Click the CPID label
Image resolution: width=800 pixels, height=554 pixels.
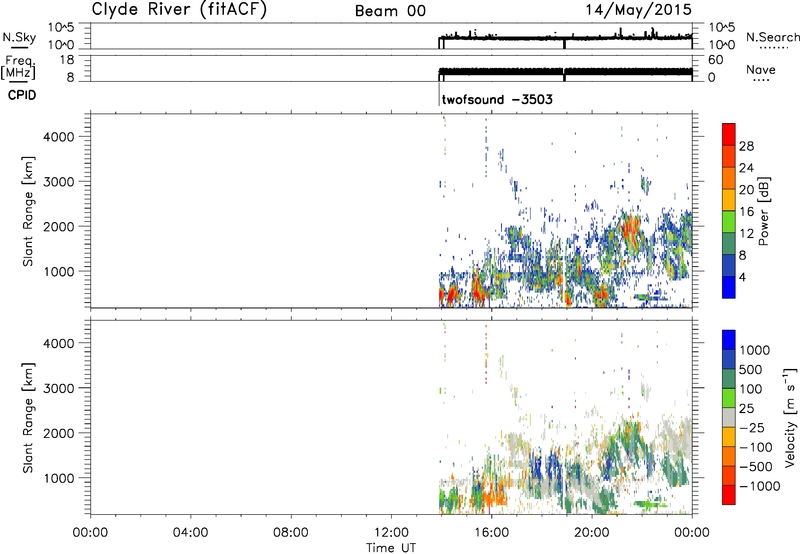tap(22, 95)
